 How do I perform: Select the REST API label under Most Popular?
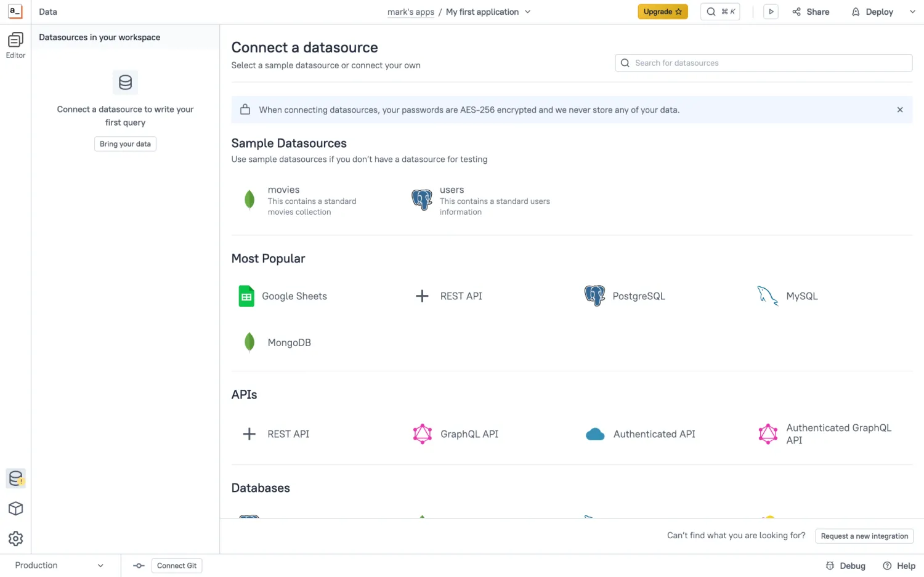click(x=461, y=296)
